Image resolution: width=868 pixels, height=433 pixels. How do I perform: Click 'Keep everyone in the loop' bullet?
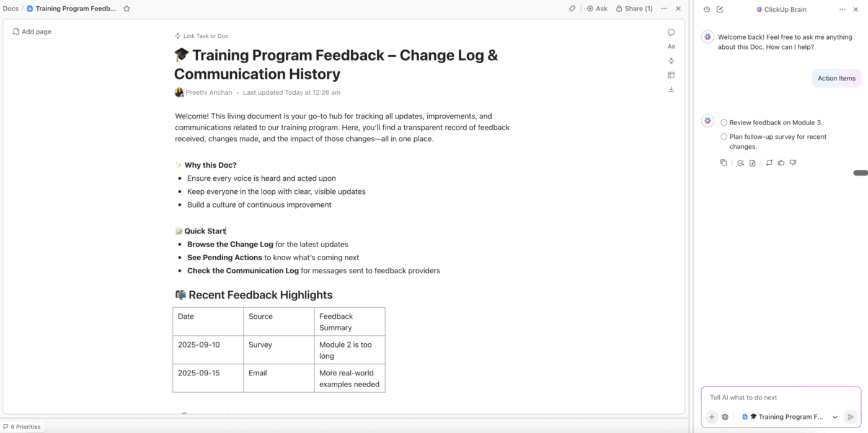pos(277,191)
